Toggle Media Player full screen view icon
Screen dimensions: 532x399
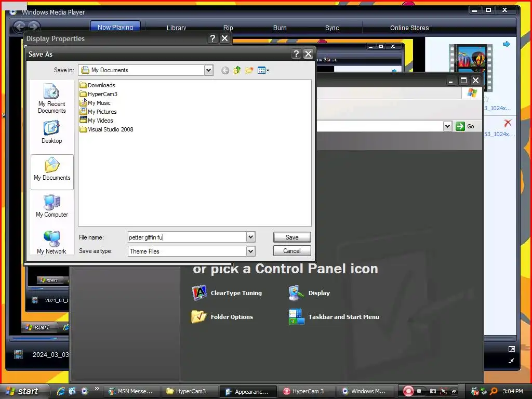point(512,349)
